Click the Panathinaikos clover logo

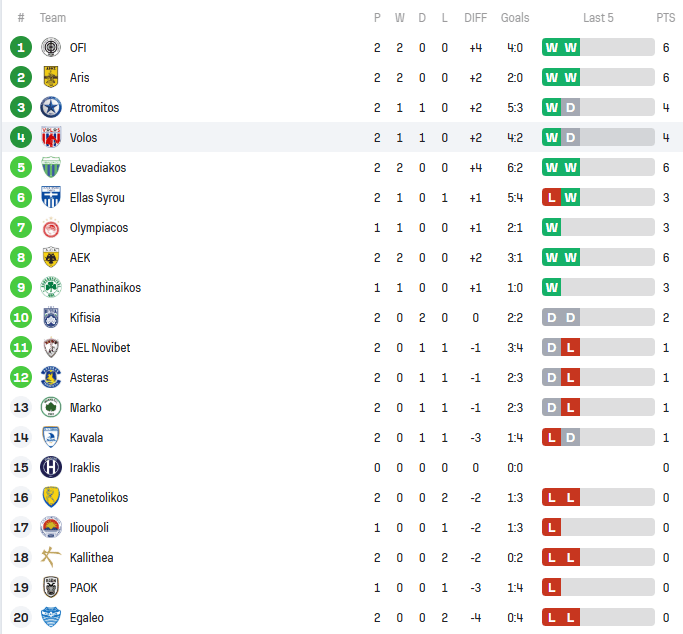(51, 287)
